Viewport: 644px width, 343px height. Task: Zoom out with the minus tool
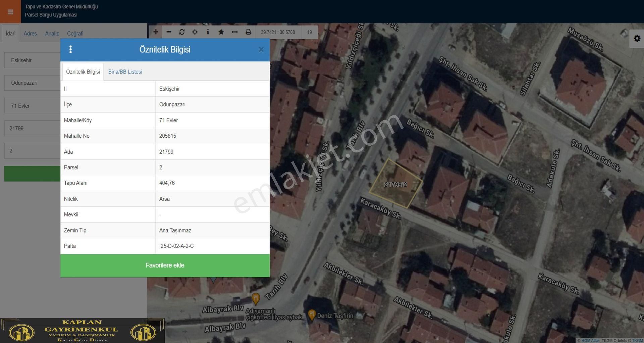click(x=169, y=32)
